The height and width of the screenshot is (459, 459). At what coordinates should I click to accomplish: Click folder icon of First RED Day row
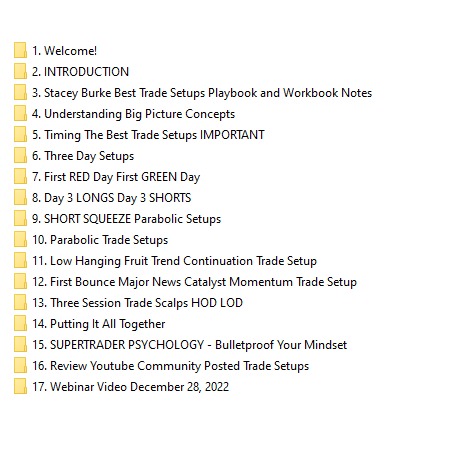tap(20, 176)
